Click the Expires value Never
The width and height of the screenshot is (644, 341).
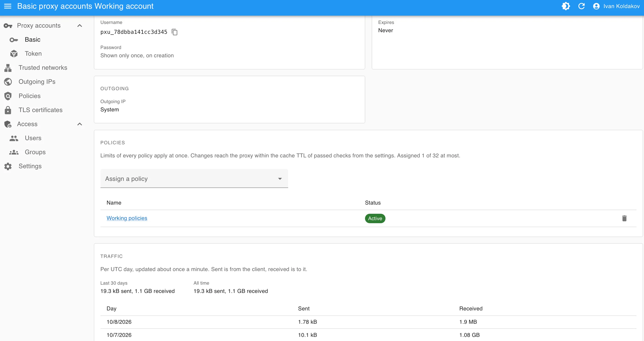(x=385, y=31)
